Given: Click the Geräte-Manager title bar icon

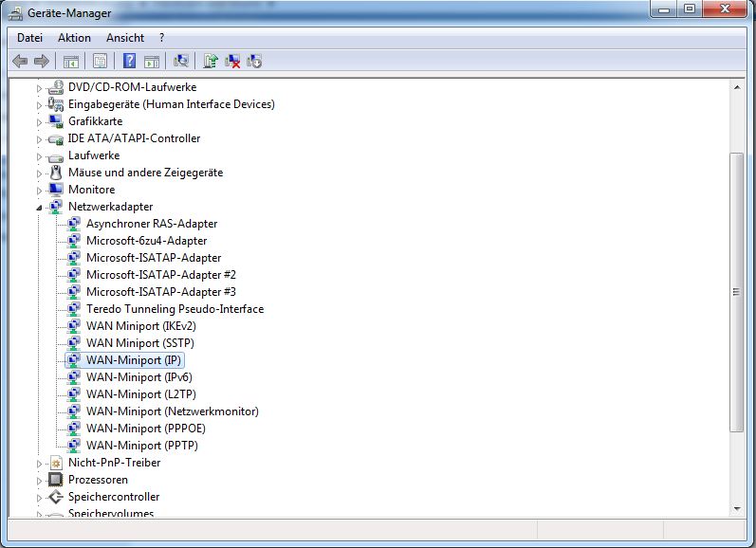Looking at the screenshot, I should (x=15, y=13).
